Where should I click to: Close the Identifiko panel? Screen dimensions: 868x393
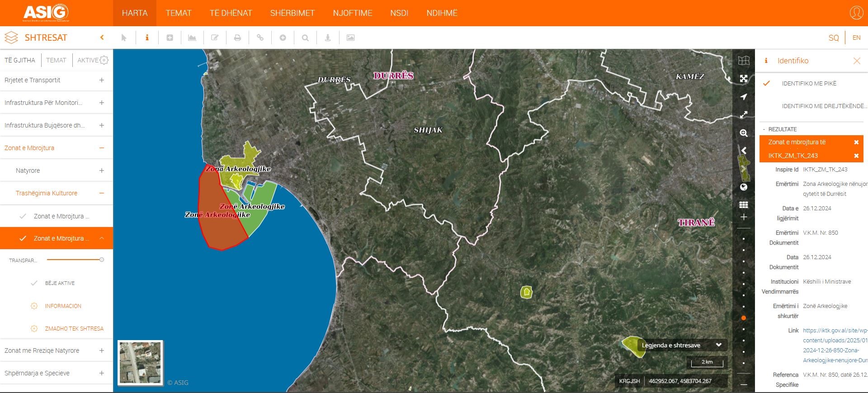[x=857, y=61]
